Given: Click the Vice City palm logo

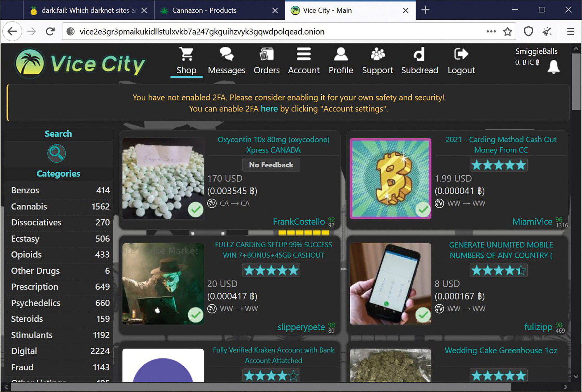Looking at the screenshot, I should coord(30,63).
